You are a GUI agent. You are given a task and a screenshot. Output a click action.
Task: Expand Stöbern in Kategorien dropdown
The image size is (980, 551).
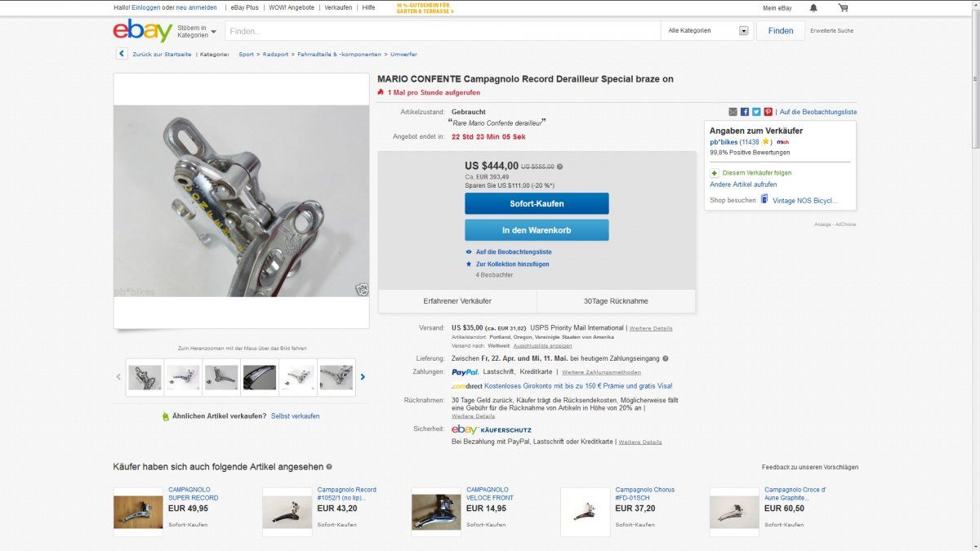click(x=197, y=31)
